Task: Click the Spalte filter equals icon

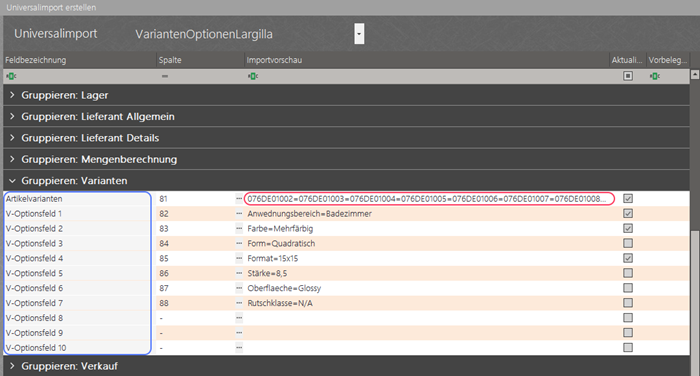Action: 165,76
